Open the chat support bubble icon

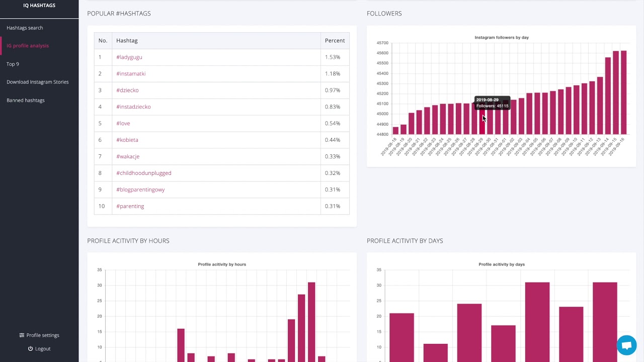pos(626,345)
